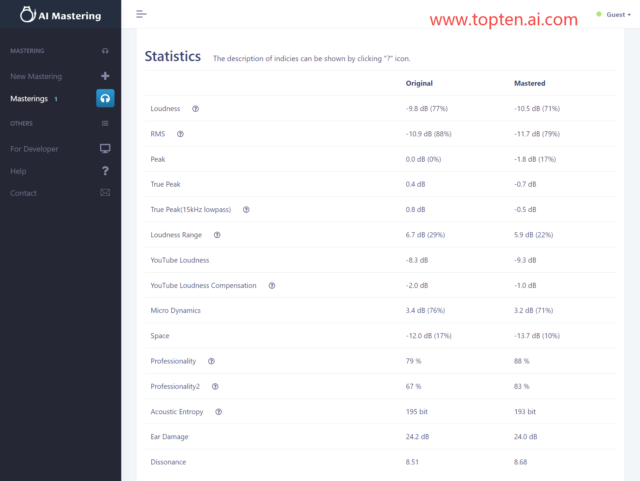
Task: Click the envelope icon beside Contact
Action: [105, 193]
